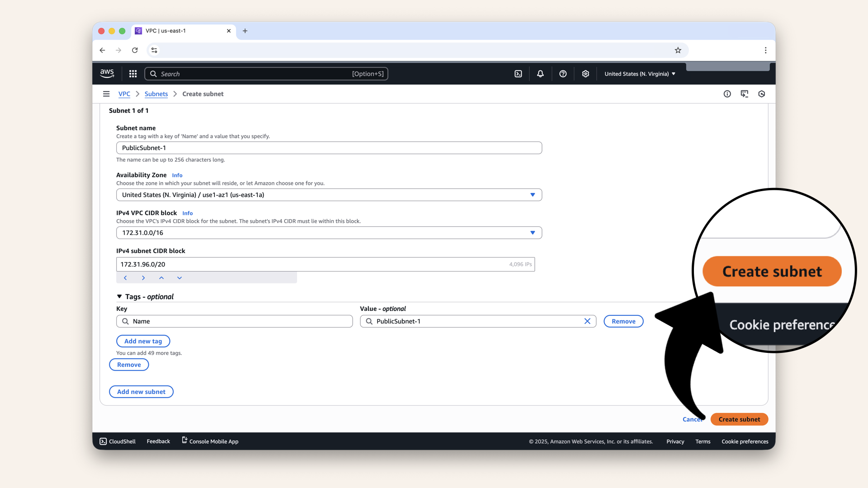Open the hamburger navigation menu
Viewport: 868px width, 488px height.
click(106, 94)
